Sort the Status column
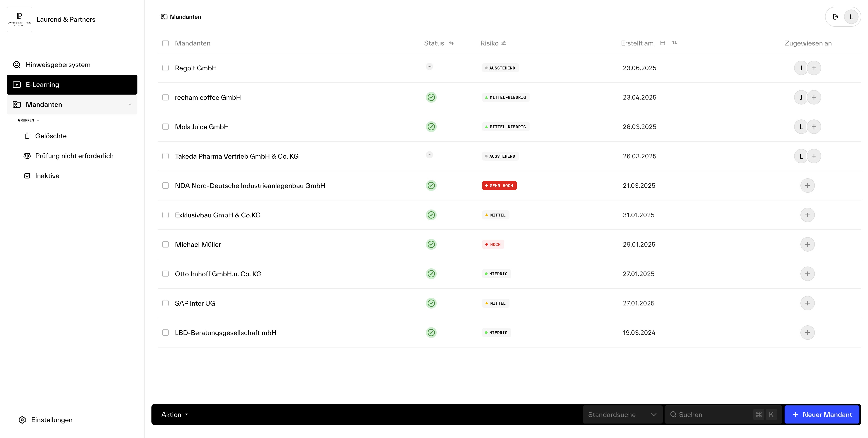The width and height of the screenshot is (868, 438). [x=452, y=43]
